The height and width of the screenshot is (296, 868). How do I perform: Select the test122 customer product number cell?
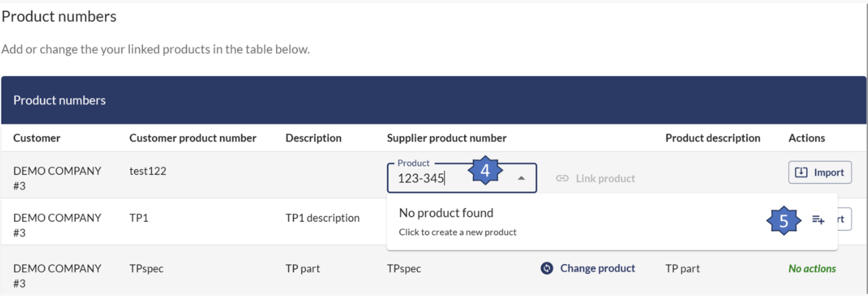148,171
